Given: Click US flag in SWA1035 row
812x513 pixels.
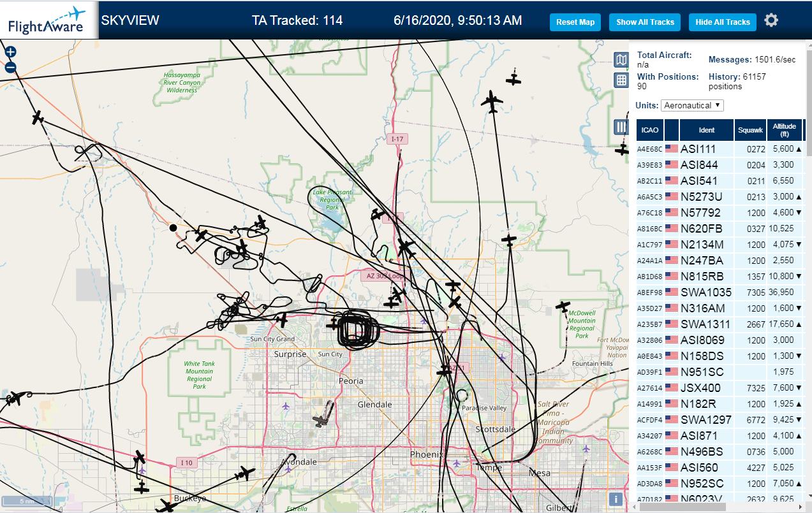Looking at the screenshot, I should click(x=672, y=293).
